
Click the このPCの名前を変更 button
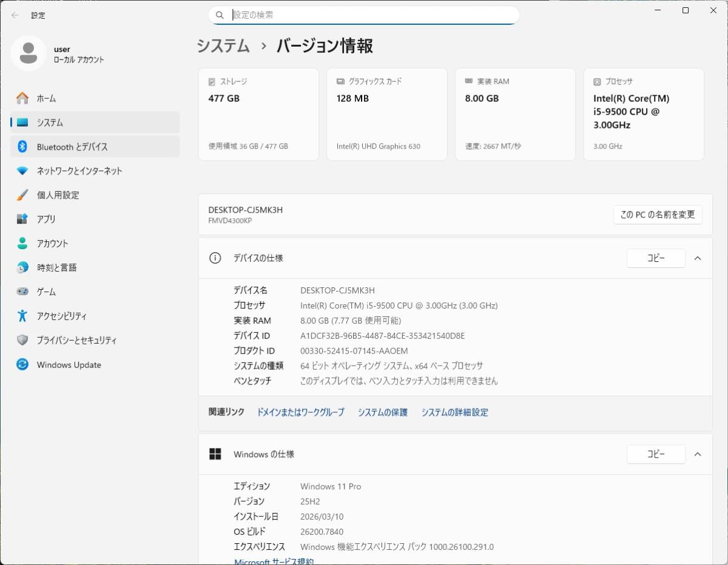[658, 215]
